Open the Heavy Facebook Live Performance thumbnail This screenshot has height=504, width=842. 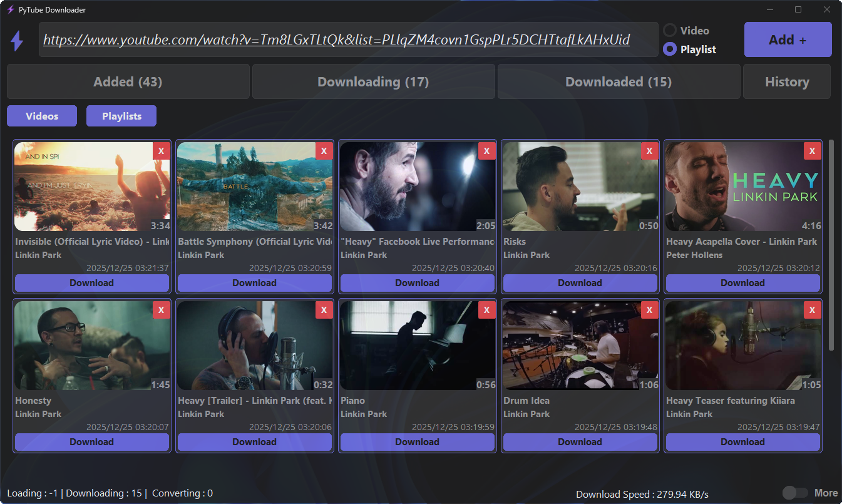pos(417,187)
